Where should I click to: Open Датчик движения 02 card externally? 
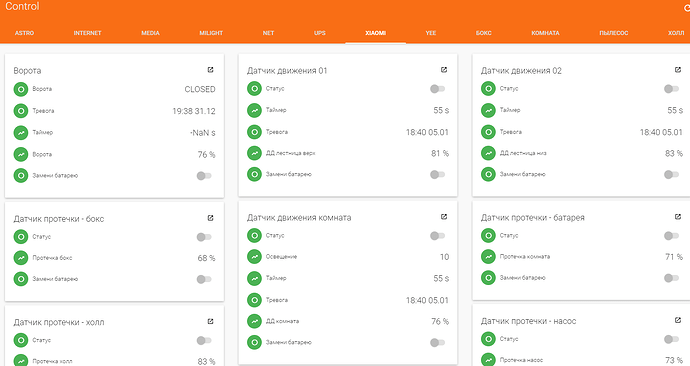678,70
